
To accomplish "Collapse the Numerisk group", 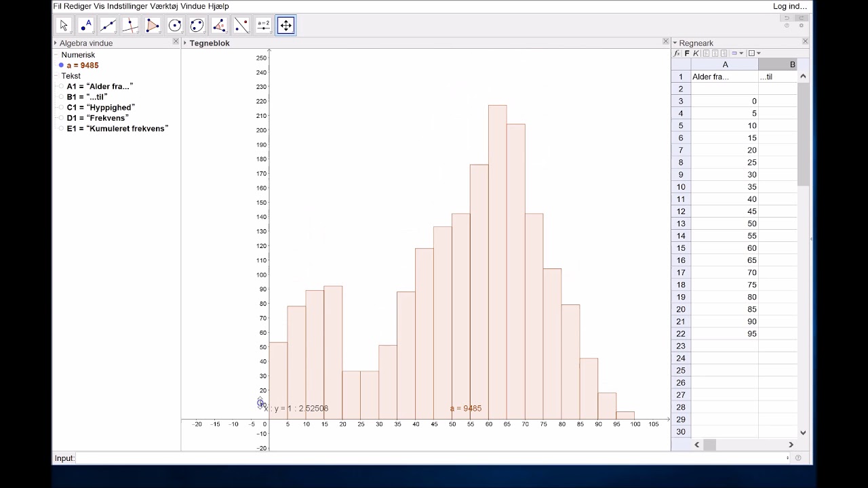I will (x=56, y=55).
